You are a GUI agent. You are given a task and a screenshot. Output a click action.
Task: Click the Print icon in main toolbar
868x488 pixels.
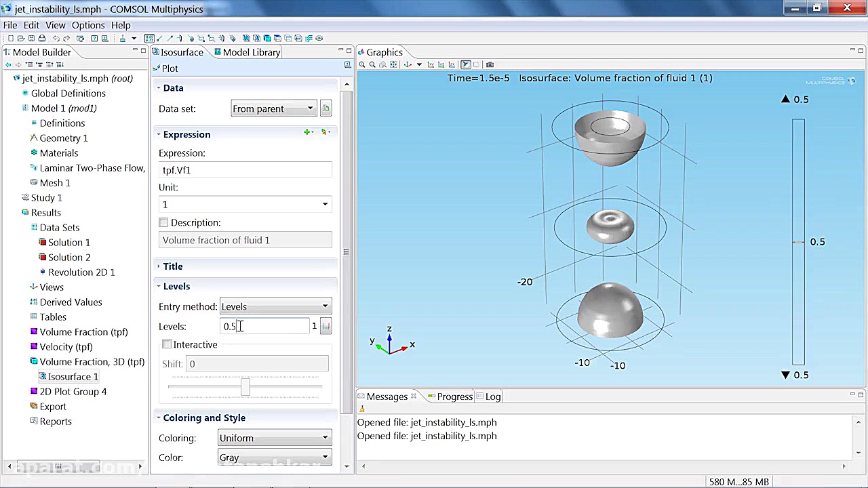point(42,39)
